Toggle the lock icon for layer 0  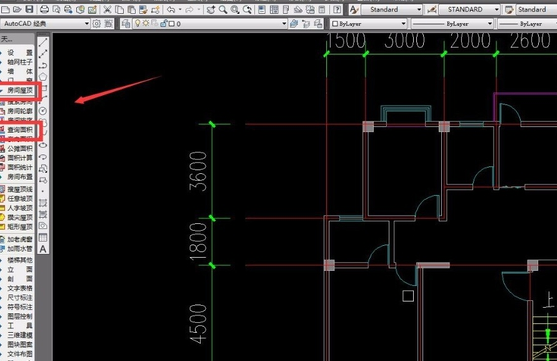163,24
